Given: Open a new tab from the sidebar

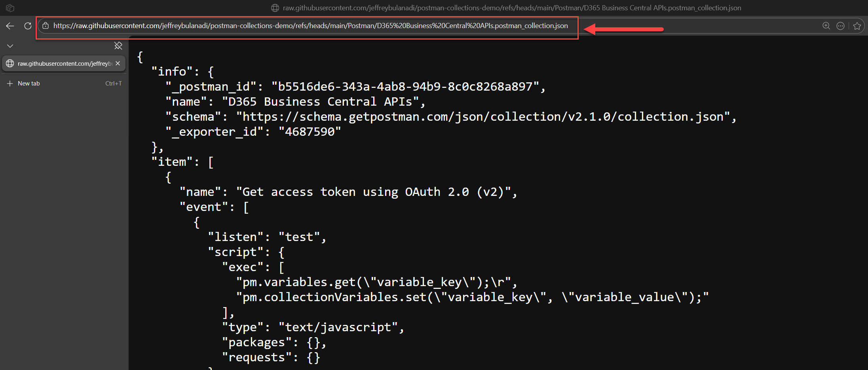Looking at the screenshot, I should [x=28, y=83].
